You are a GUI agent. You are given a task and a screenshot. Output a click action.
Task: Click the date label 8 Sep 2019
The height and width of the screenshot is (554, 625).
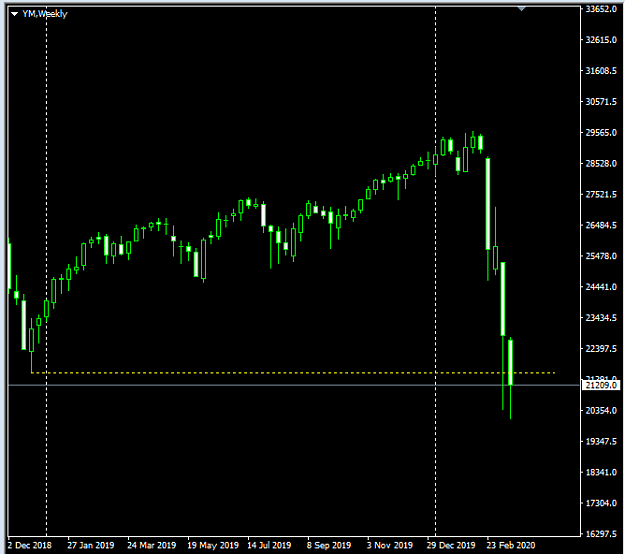[329, 545]
